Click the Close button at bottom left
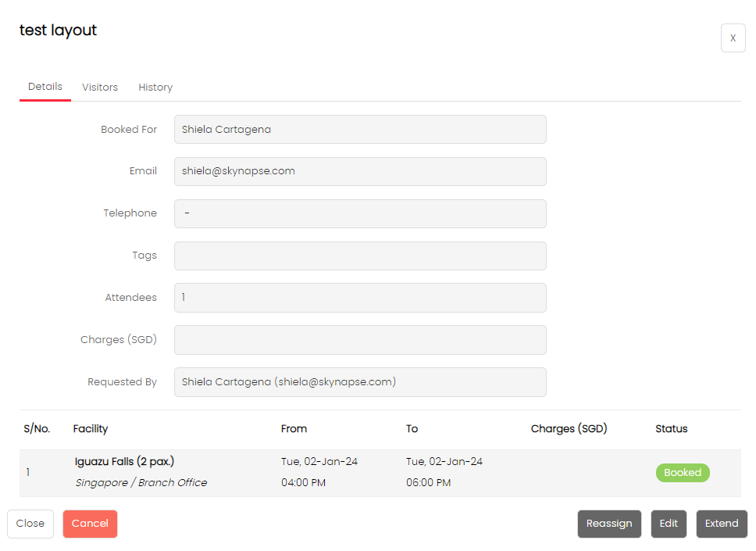Image resolution: width=756 pixels, height=551 pixels. (x=30, y=524)
